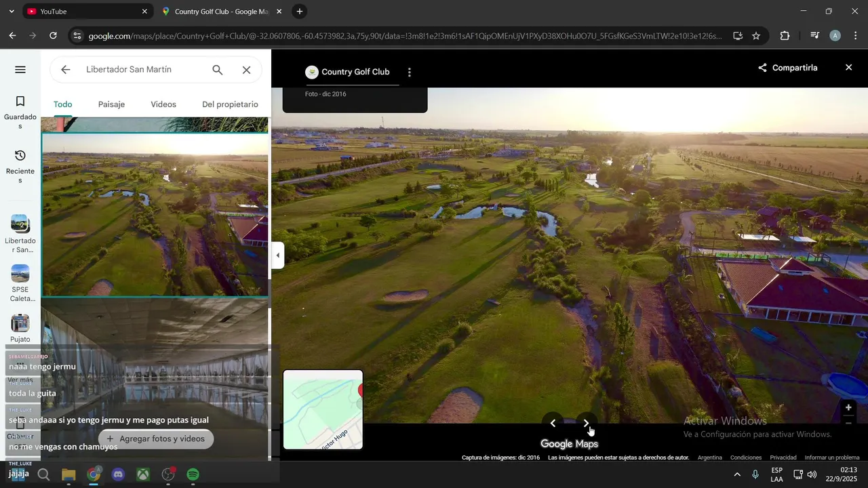The image size is (868, 488).
Task: Clear the Libertador San Martín search
Action: pos(247,70)
